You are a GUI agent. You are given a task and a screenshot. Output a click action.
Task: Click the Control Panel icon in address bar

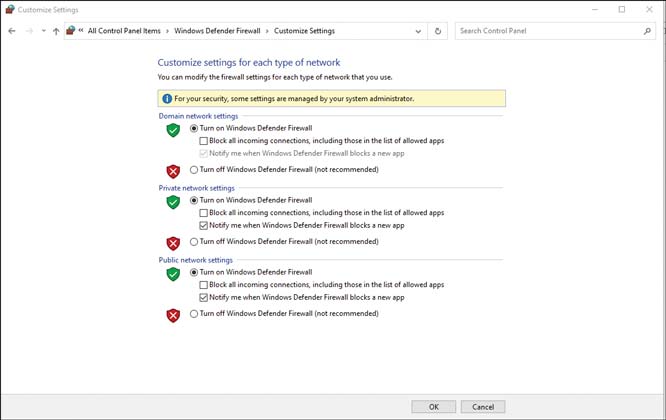(x=71, y=31)
